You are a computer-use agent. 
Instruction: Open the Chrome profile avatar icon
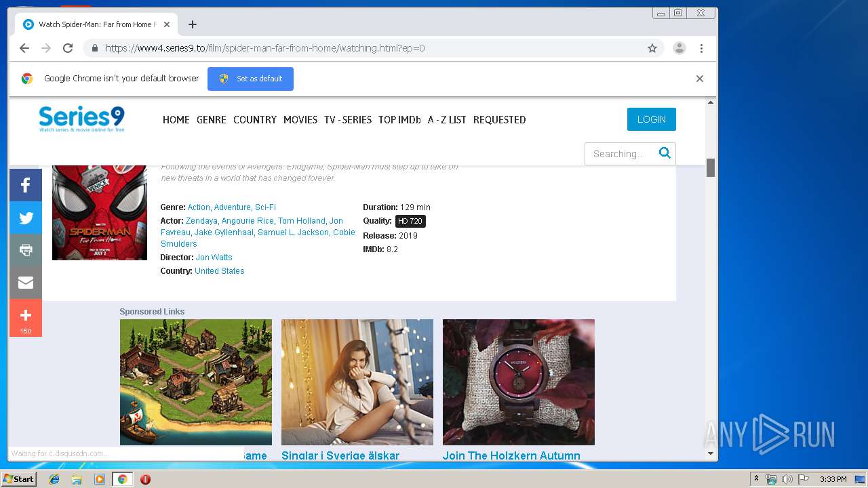click(679, 48)
